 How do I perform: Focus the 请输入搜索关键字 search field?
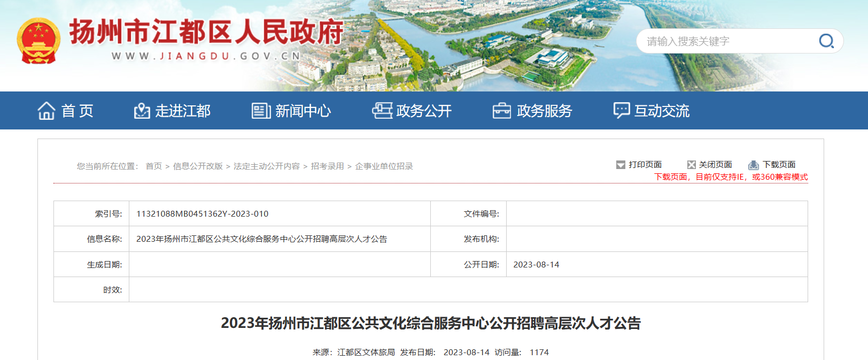727,41
